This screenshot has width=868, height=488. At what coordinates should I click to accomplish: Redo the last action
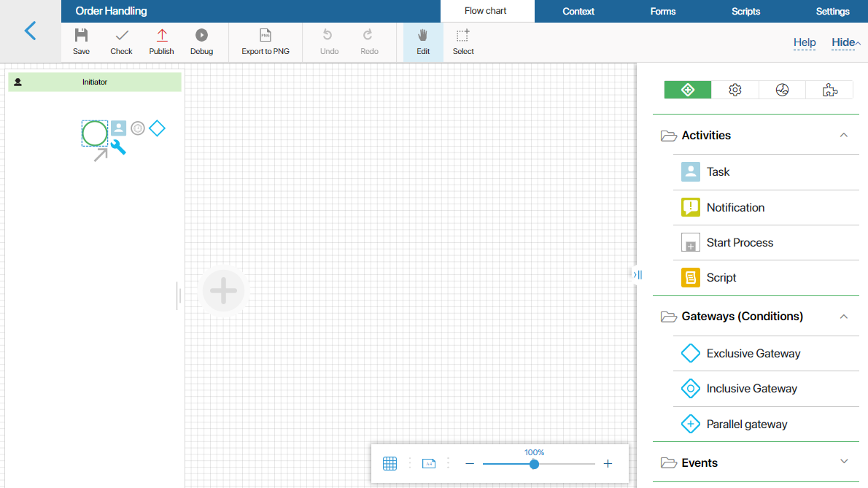(x=369, y=42)
